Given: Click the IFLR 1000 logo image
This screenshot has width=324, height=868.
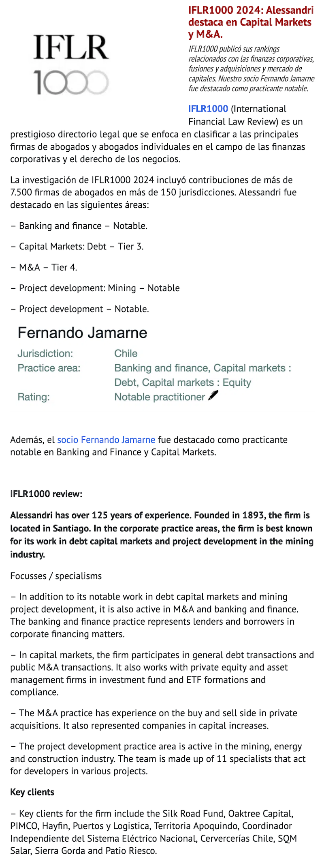Looking at the screenshot, I should point(71,64).
